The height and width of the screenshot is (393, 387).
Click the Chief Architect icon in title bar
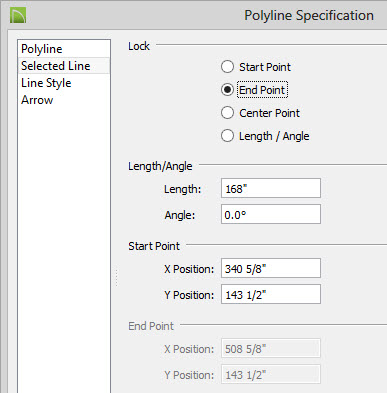click(18, 16)
